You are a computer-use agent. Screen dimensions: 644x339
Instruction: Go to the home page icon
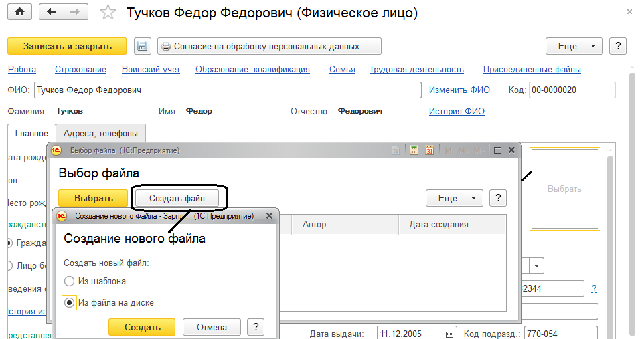(x=19, y=12)
